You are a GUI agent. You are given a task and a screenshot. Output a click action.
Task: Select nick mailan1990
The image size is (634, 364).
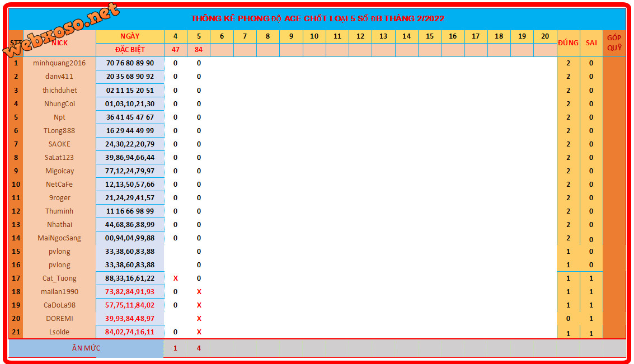pyautogui.click(x=59, y=292)
